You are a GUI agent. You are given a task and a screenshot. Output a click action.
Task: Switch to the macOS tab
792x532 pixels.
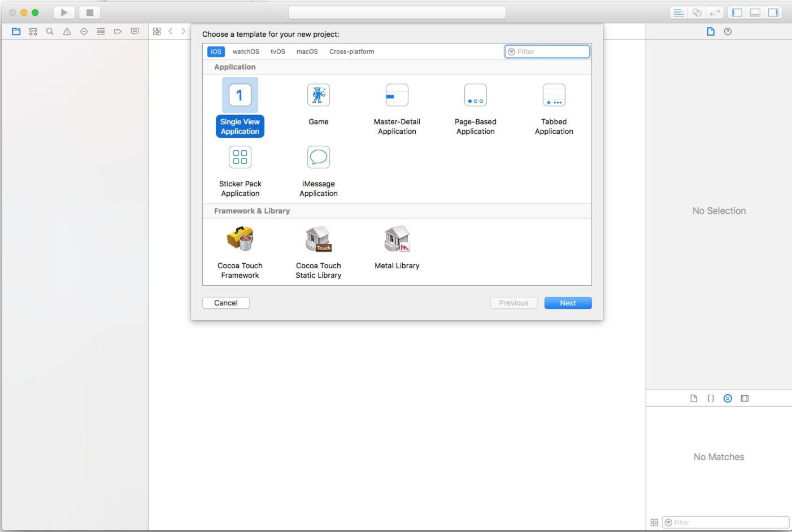click(307, 51)
